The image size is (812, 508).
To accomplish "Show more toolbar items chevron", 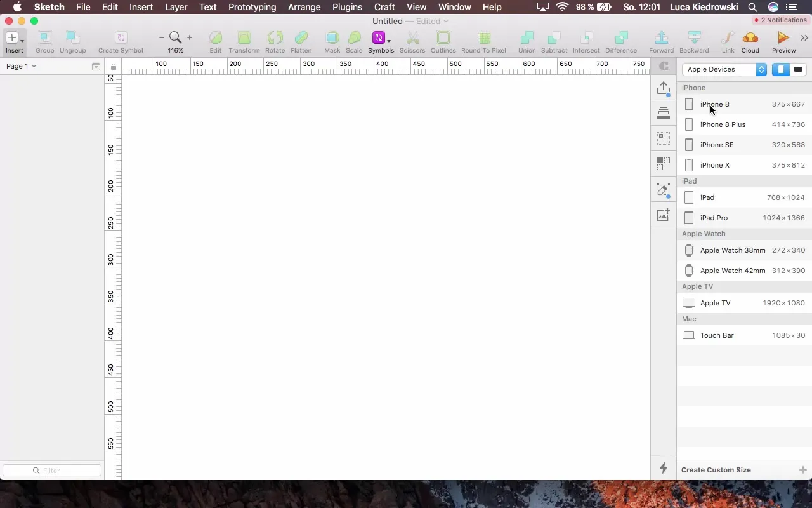I will pyautogui.click(x=804, y=38).
